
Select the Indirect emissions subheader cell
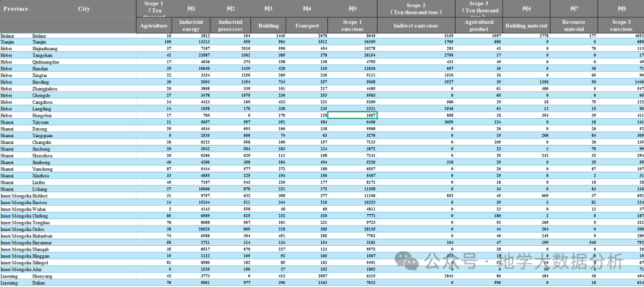(x=416, y=26)
